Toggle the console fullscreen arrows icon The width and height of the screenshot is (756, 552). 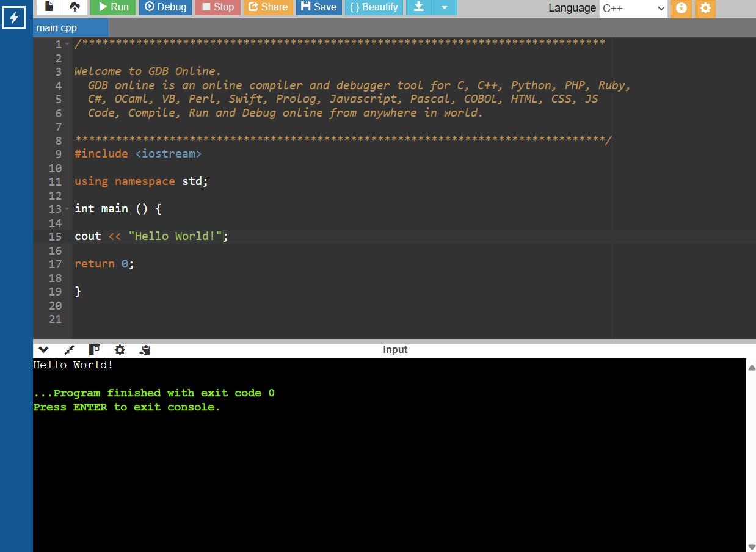[69, 350]
